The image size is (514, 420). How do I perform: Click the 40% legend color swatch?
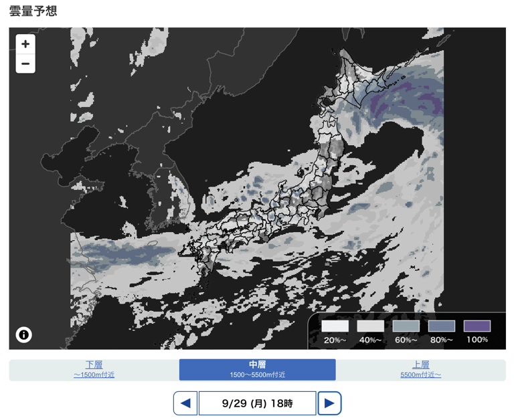click(370, 326)
